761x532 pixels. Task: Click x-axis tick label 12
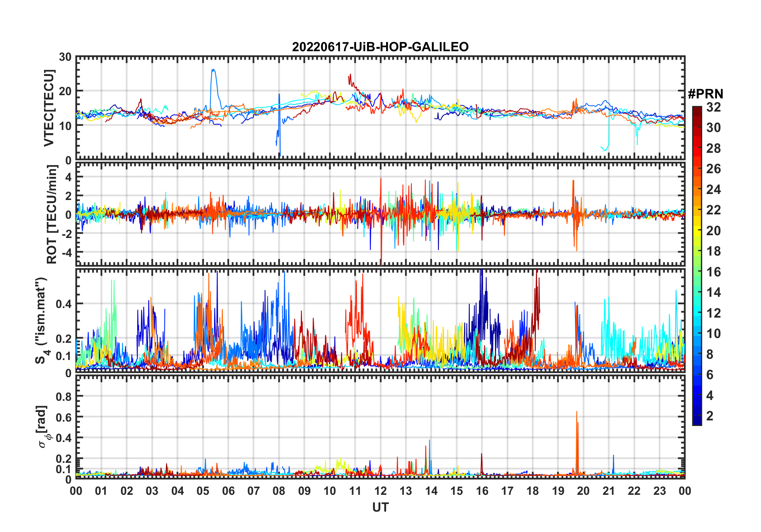click(380, 491)
